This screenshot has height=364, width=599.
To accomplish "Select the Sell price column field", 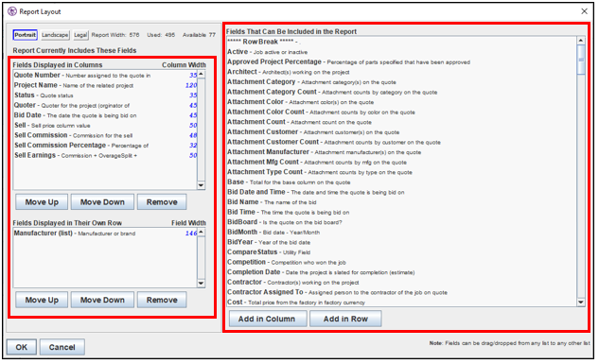I will [x=105, y=125].
